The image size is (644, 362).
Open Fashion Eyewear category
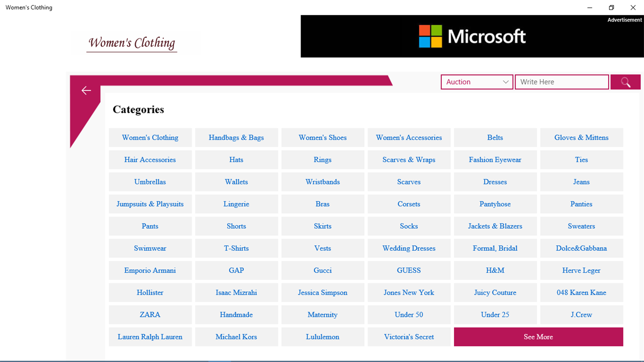tap(496, 160)
